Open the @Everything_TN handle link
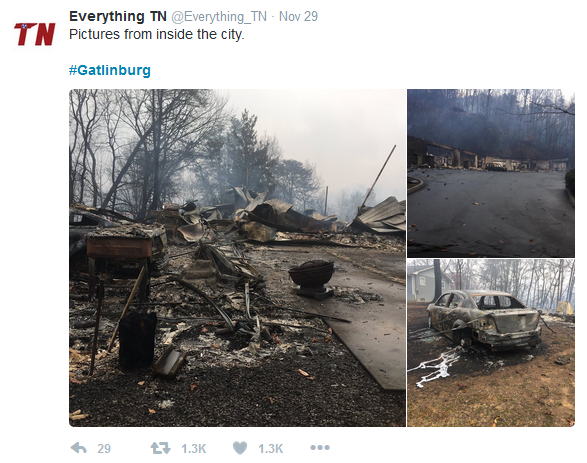Screen dimensions: 587x463 tap(219, 16)
